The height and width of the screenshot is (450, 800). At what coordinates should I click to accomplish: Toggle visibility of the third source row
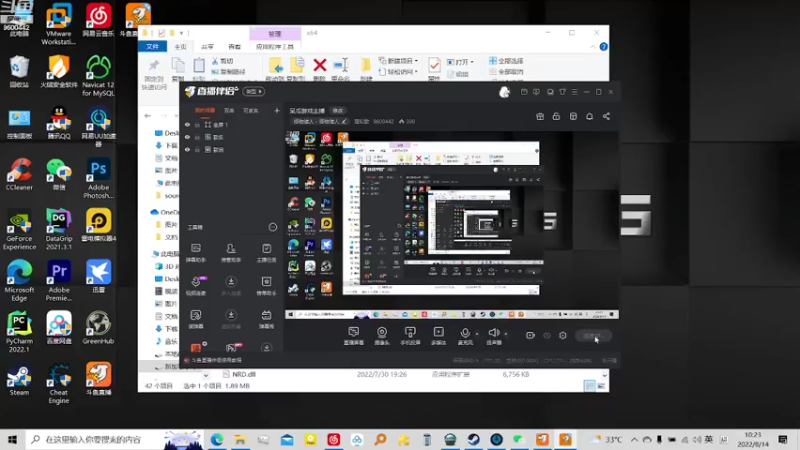click(x=187, y=149)
